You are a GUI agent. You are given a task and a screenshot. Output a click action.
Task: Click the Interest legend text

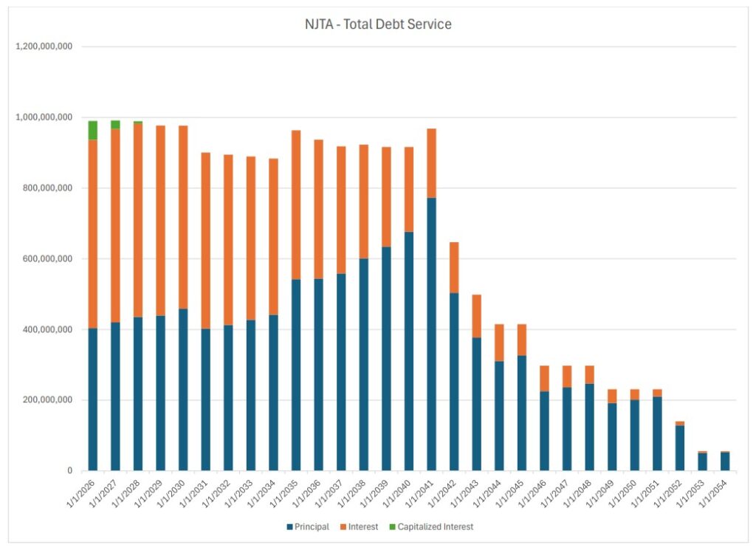362,527
